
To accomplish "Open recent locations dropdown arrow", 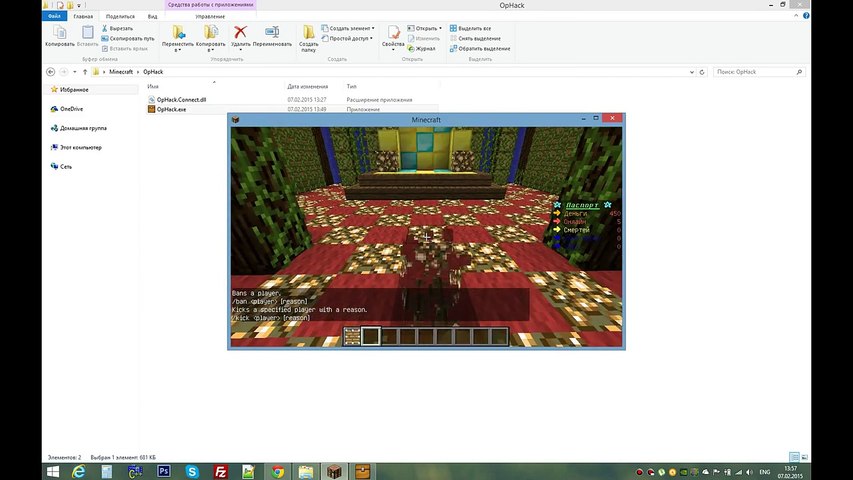I will tap(75, 72).
